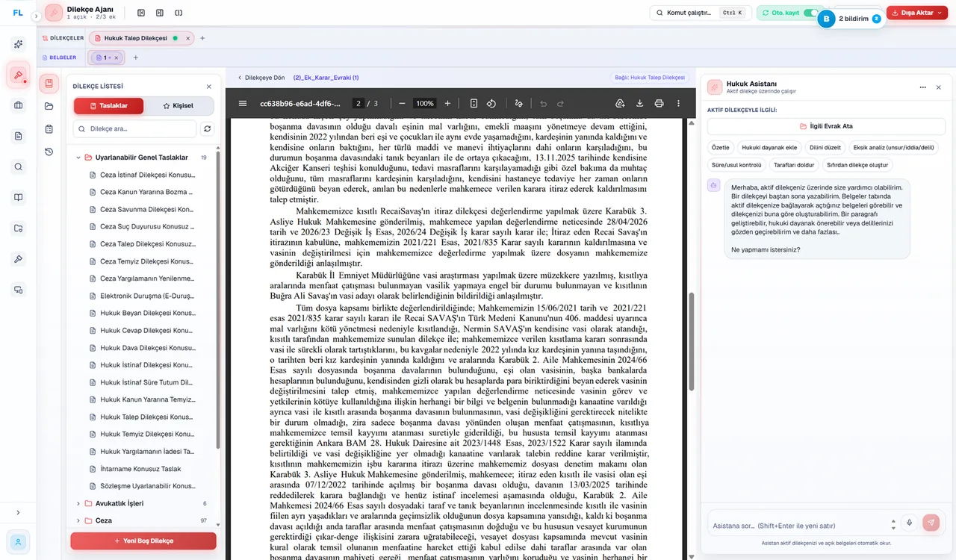
Task: Click the microphone icon in assistant
Action: click(909, 523)
